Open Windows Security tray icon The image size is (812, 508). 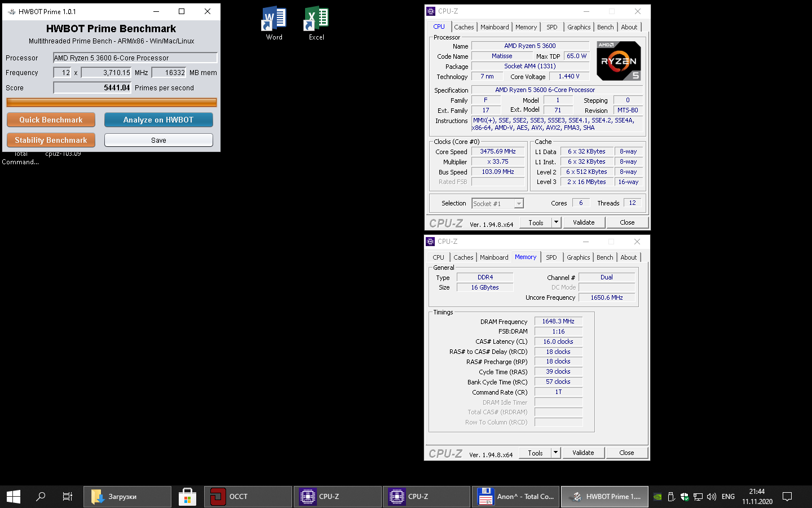pos(685,497)
